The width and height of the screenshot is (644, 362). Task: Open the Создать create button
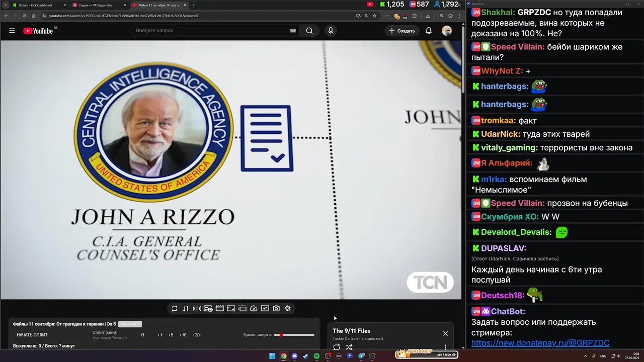tap(401, 31)
